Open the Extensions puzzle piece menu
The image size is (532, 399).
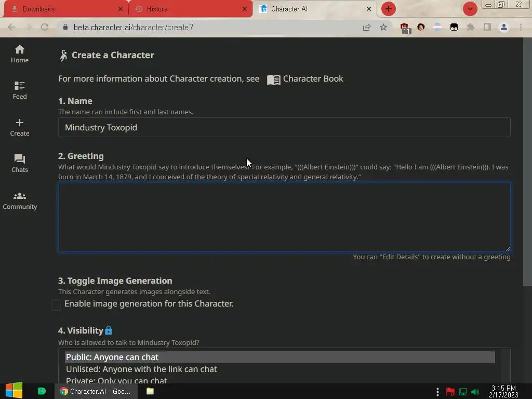471,27
